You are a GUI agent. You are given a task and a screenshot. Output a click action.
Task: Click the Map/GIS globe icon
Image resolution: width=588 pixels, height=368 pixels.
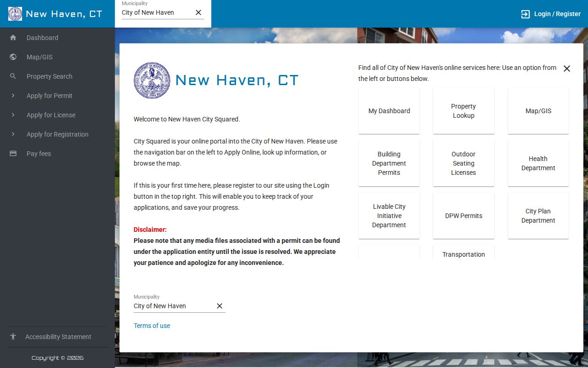13,57
